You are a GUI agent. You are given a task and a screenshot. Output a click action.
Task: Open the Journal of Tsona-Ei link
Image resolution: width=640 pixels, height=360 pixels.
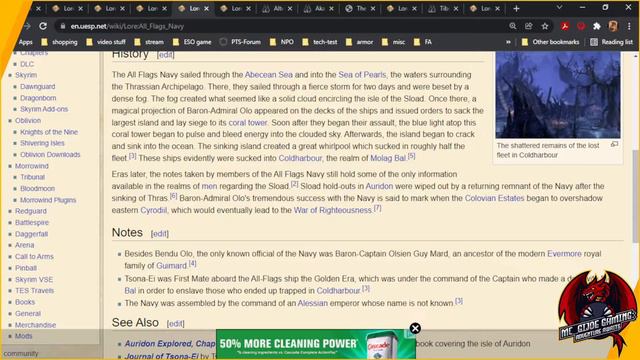click(x=161, y=356)
